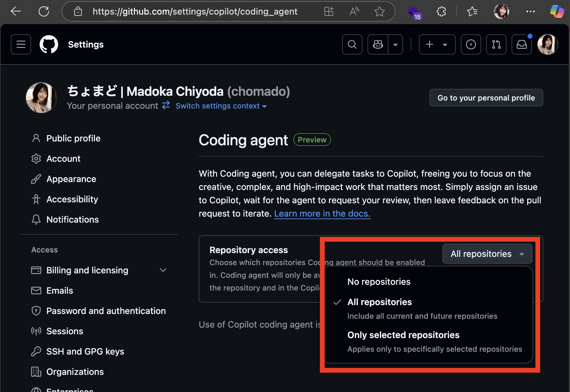
Task: Open Copilot chat icon in header
Action: [x=378, y=44]
